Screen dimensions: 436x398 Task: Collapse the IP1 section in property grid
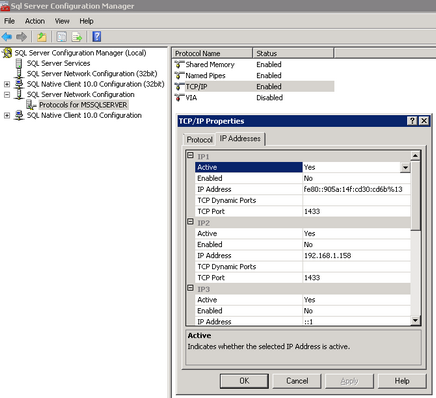(190, 156)
